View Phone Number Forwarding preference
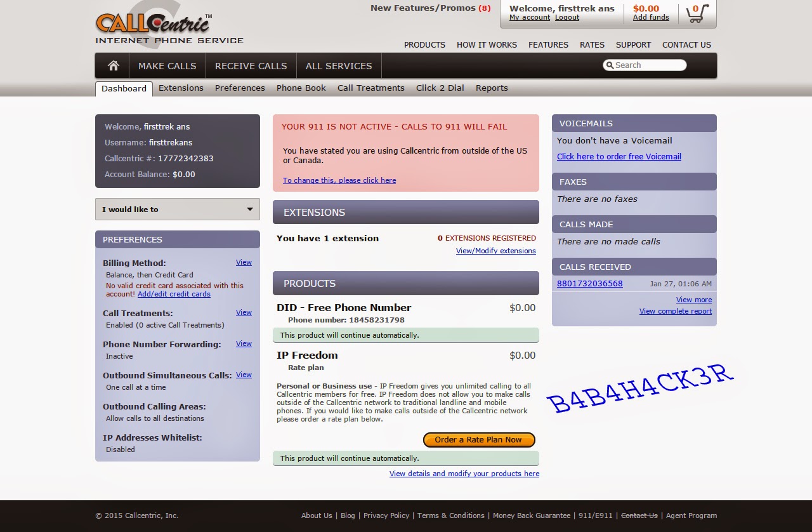 tap(244, 343)
